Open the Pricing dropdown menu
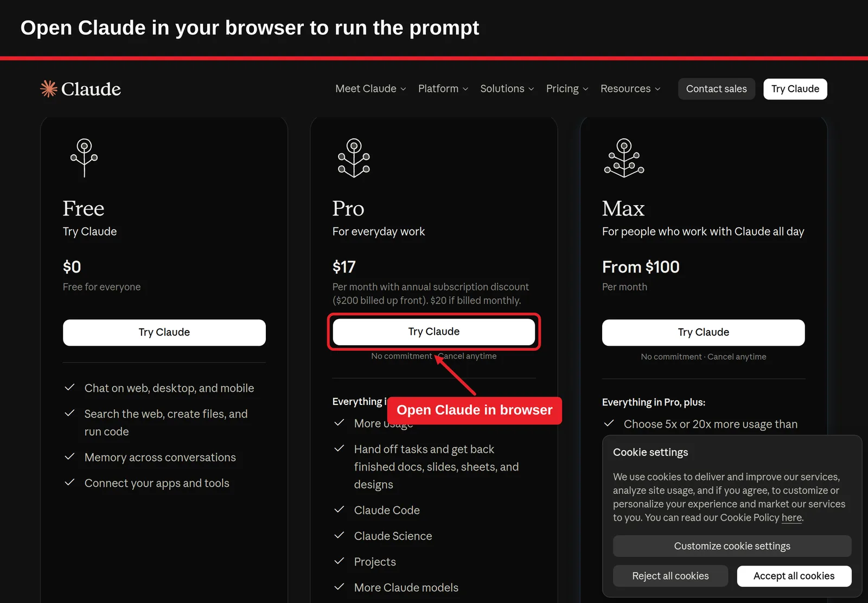The height and width of the screenshot is (603, 868). point(567,88)
